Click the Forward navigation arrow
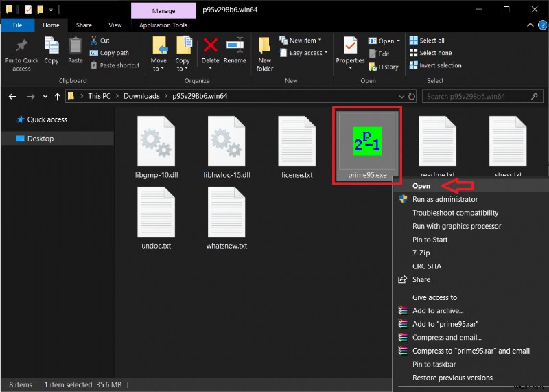 tap(31, 96)
